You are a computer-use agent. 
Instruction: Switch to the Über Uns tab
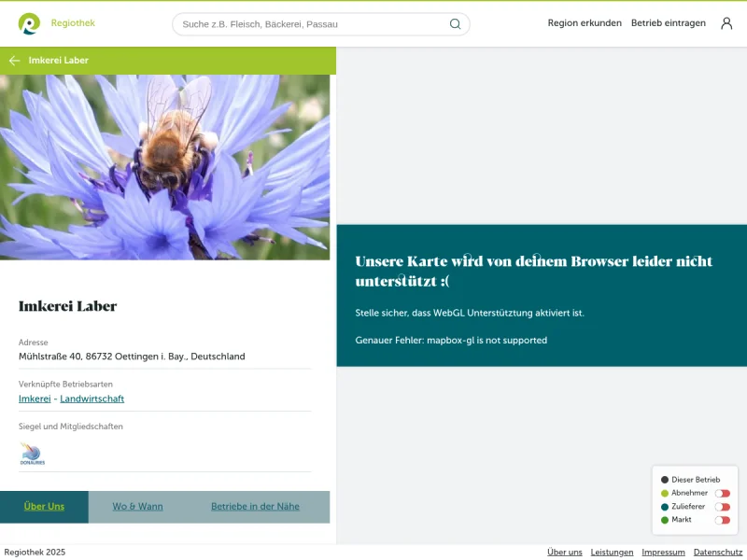pyautogui.click(x=44, y=507)
